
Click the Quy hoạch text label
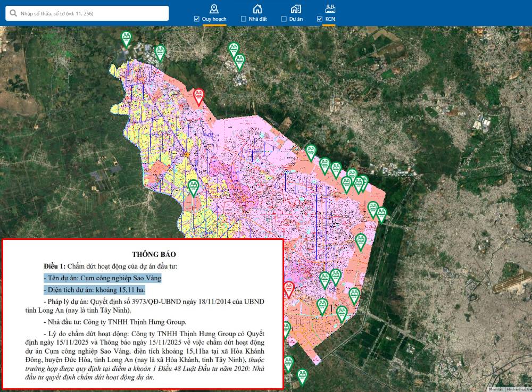click(214, 19)
